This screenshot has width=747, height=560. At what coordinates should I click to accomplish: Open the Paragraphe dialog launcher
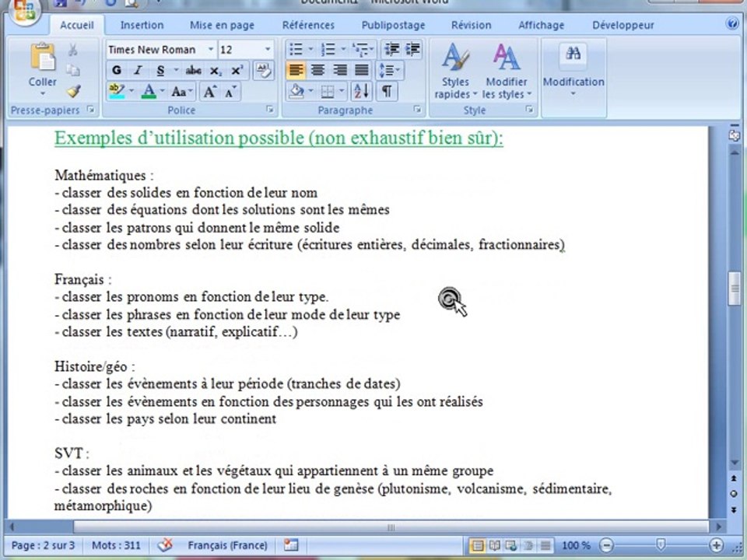click(417, 110)
